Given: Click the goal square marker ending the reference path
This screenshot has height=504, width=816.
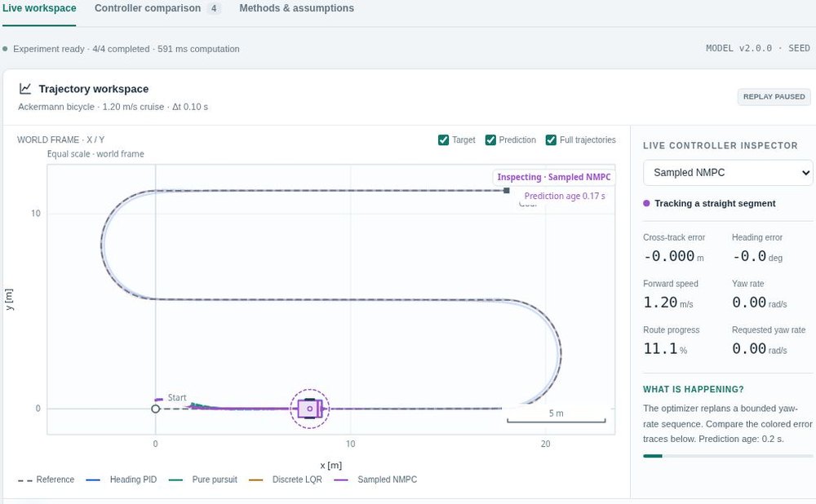Looking at the screenshot, I should [507, 191].
